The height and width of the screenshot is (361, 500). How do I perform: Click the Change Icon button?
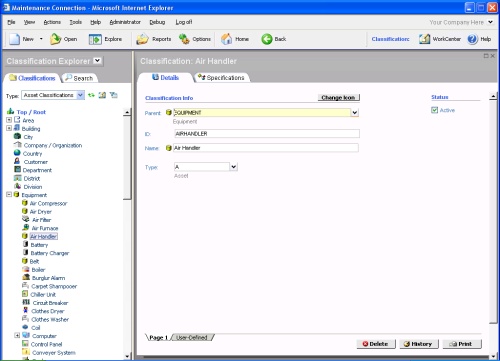339,97
